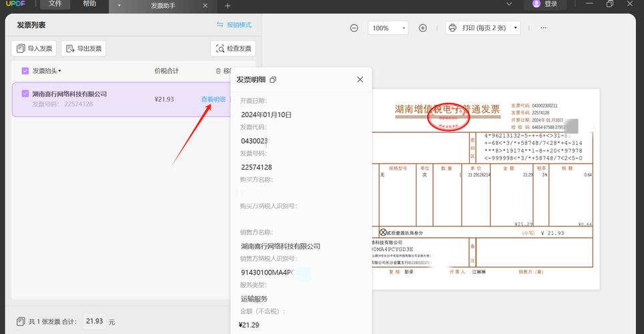Image resolution: width=644 pixels, height=334 pixels.
Task: Click the 价税合计 column header
Action: [x=166, y=71]
